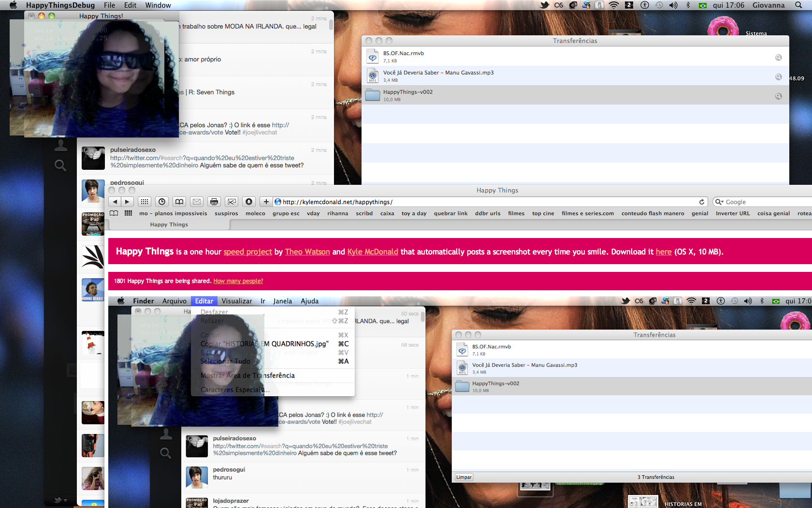This screenshot has height=508, width=812.
Task: Open the Edit menu
Action: (x=130, y=5)
